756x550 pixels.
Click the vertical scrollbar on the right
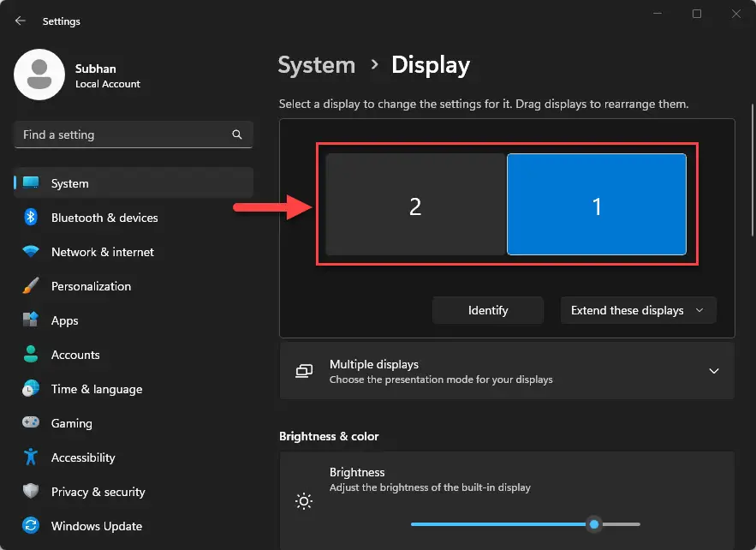click(x=752, y=170)
